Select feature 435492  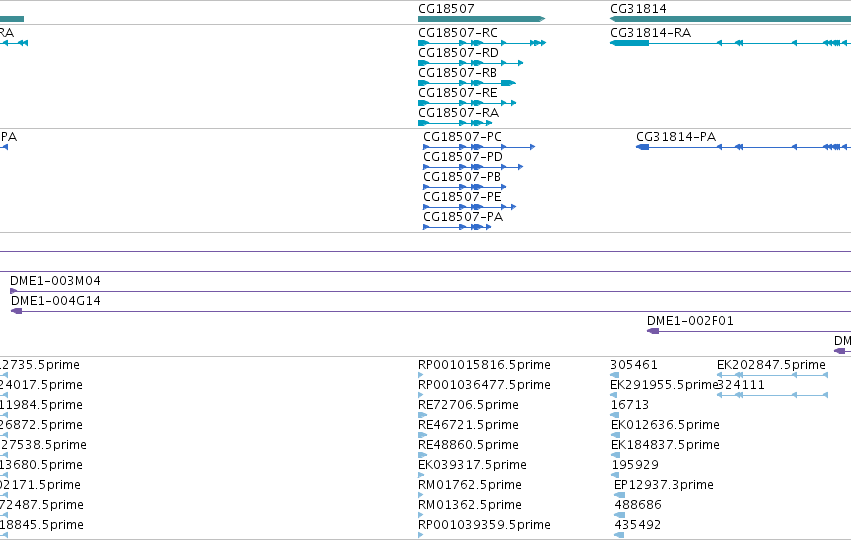(638, 525)
